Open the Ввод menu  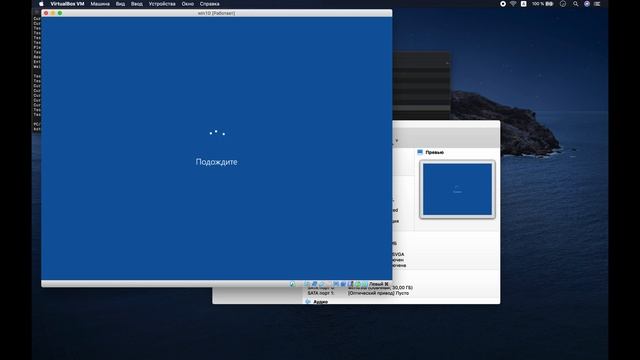(137, 4)
